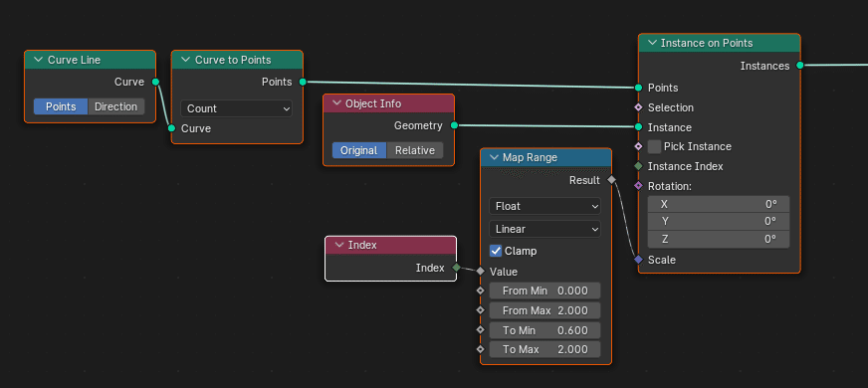
Task: Click the Rotation Z field
Action: coord(719,239)
